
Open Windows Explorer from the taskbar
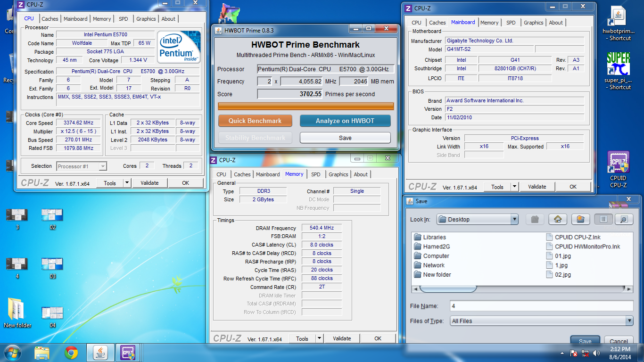tap(42, 353)
